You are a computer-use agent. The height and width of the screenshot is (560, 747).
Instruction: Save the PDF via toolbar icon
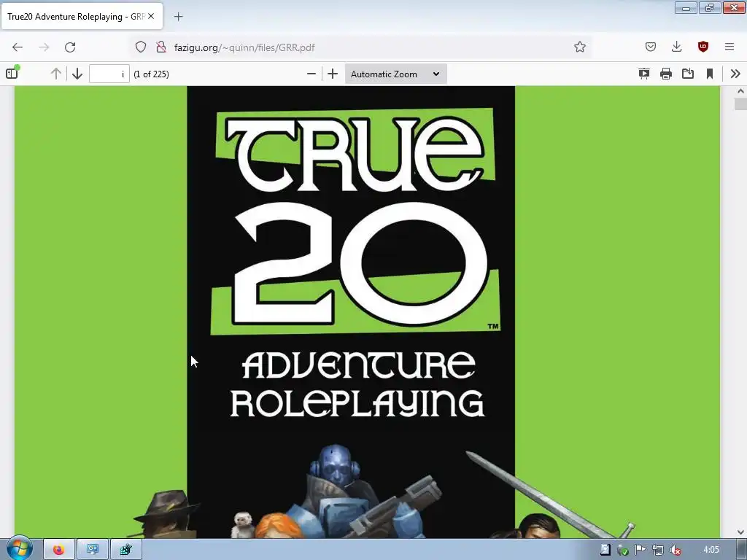click(x=687, y=74)
